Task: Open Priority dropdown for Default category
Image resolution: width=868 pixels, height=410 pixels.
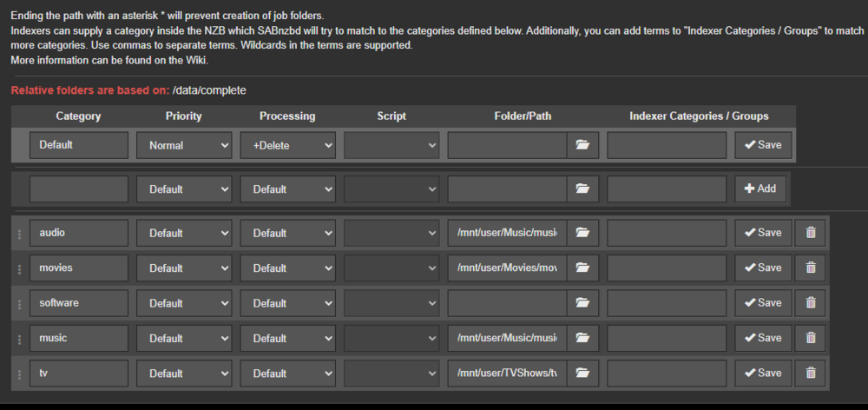Action: pos(184,145)
